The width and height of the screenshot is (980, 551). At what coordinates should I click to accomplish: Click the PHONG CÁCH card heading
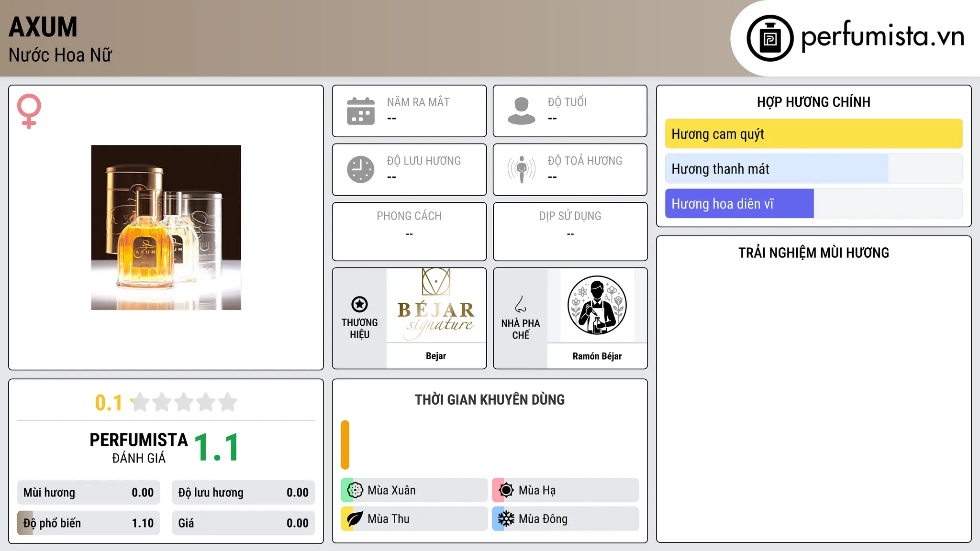tap(409, 216)
